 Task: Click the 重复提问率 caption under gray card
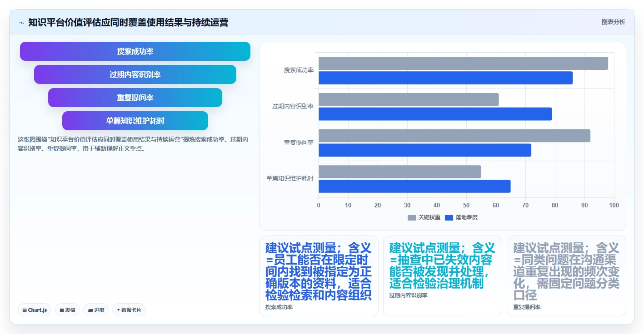[527, 307]
